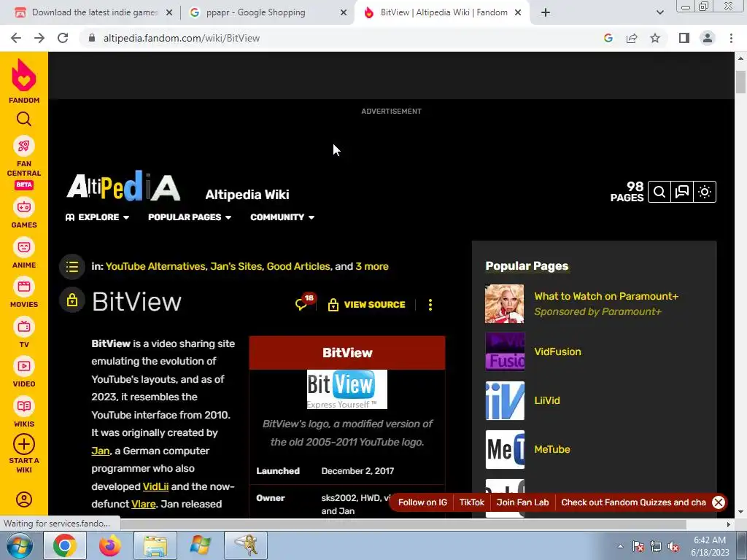The height and width of the screenshot is (560, 747).
Task: Open YouTube Alternatives category link
Action: click(x=155, y=266)
